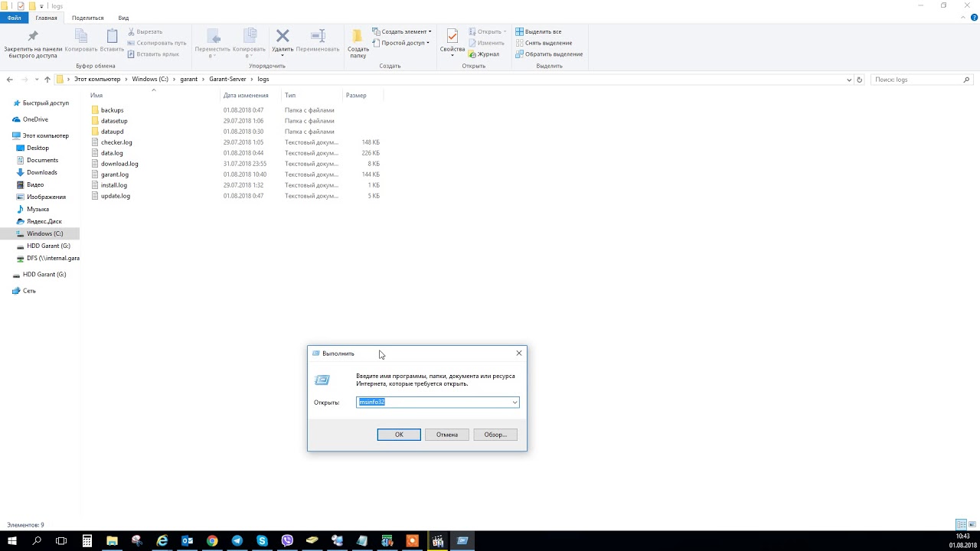Click Выделить все in ribbon

click(538, 31)
